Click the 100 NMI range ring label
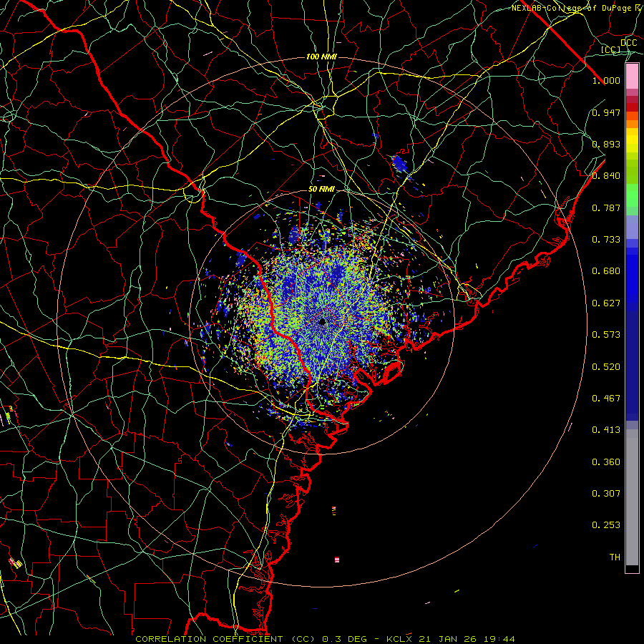Viewport: 644px width, 644px height. point(321,57)
